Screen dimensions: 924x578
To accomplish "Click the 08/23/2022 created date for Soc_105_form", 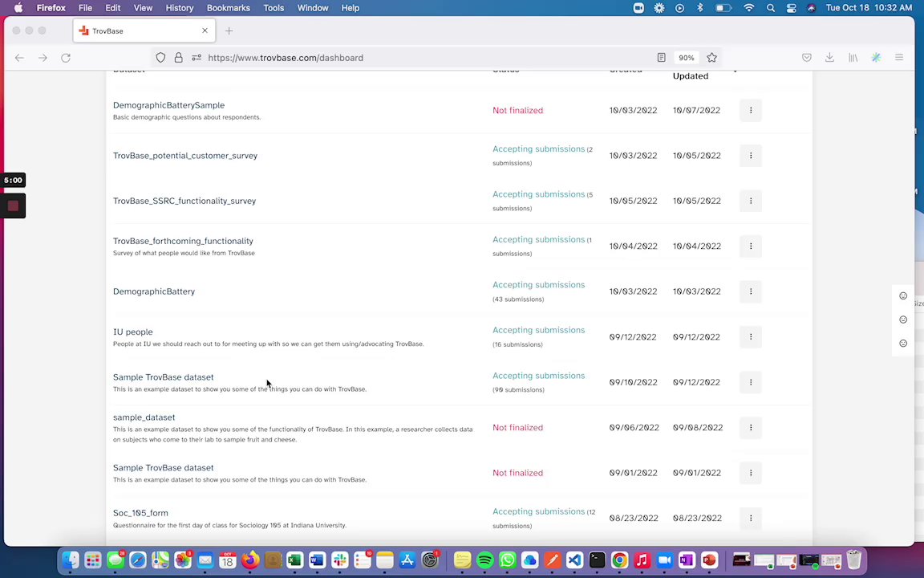I will pos(634,518).
